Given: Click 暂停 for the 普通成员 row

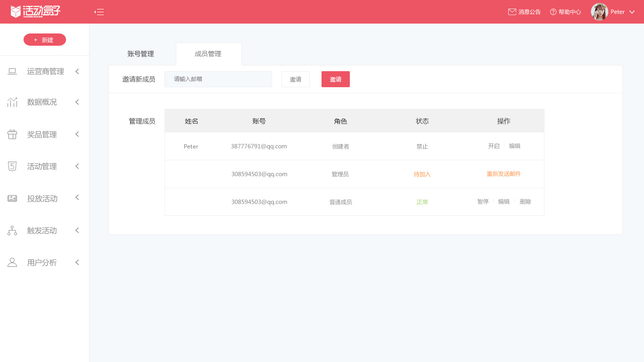Looking at the screenshot, I should (x=483, y=202).
